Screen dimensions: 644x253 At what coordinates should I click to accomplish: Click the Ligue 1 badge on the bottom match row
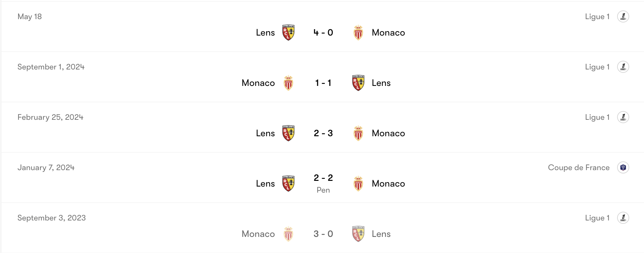(623, 217)
